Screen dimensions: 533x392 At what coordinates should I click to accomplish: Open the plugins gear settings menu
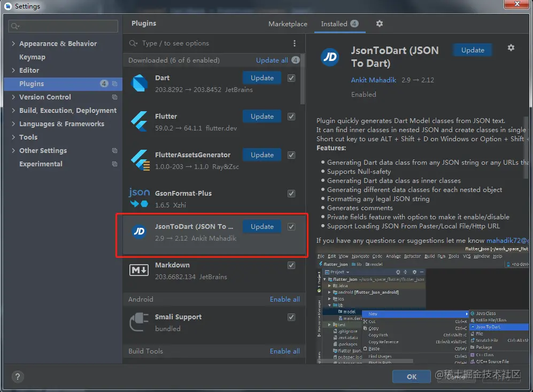[x=380, y=24]
